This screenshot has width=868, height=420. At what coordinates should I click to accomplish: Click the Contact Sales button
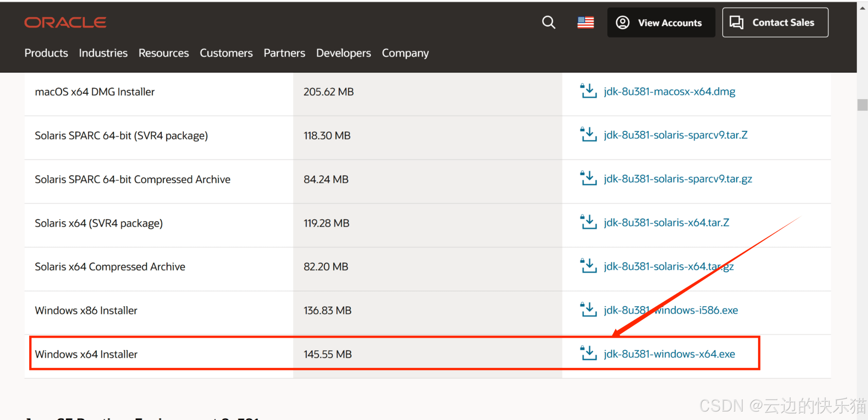(775, 22)
